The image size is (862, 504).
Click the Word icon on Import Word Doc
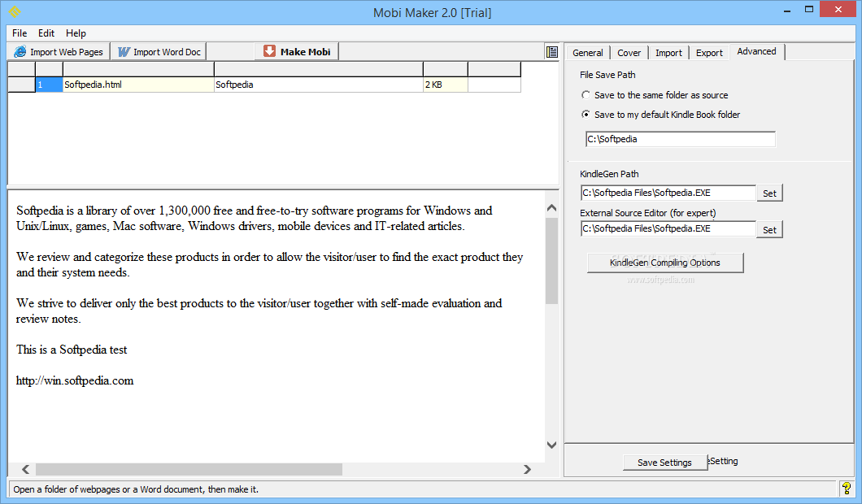click(124, 52)
